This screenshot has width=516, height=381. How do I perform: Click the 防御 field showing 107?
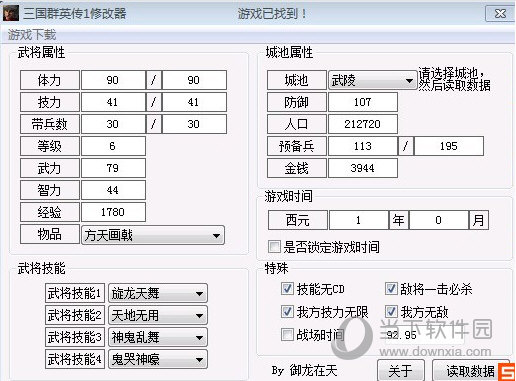tap(363, 102)
